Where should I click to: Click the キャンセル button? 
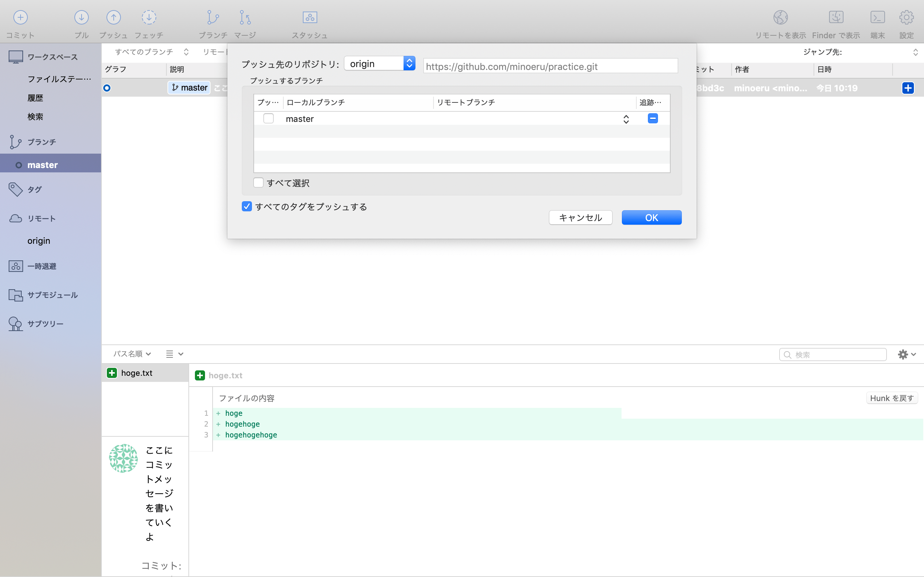pyautogui.click(x=580, y=217)
